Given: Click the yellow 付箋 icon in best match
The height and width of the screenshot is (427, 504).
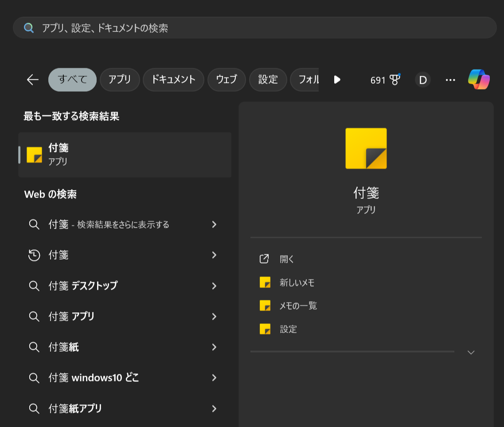Looking at the screenshot, I should (35, 155).
